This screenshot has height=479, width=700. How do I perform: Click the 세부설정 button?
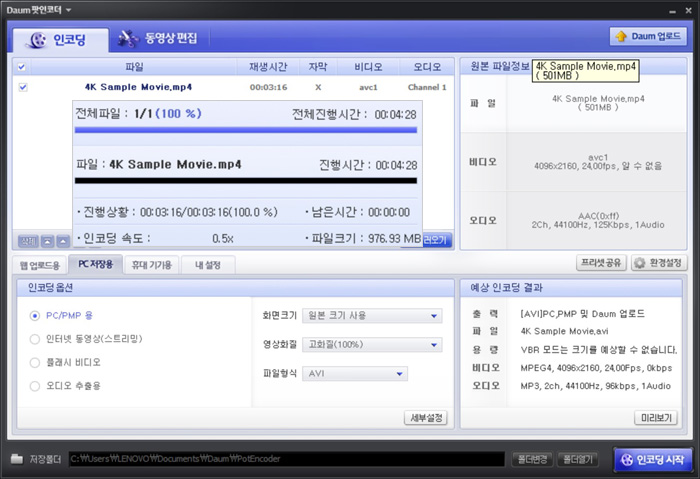click(x=426, y=418)
